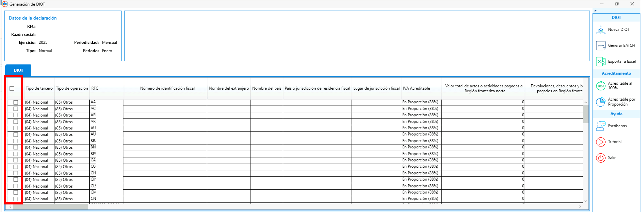
Task: Select the Acreditable por Proporción icon
Action: pyautogui.click(x=601, y=102)
